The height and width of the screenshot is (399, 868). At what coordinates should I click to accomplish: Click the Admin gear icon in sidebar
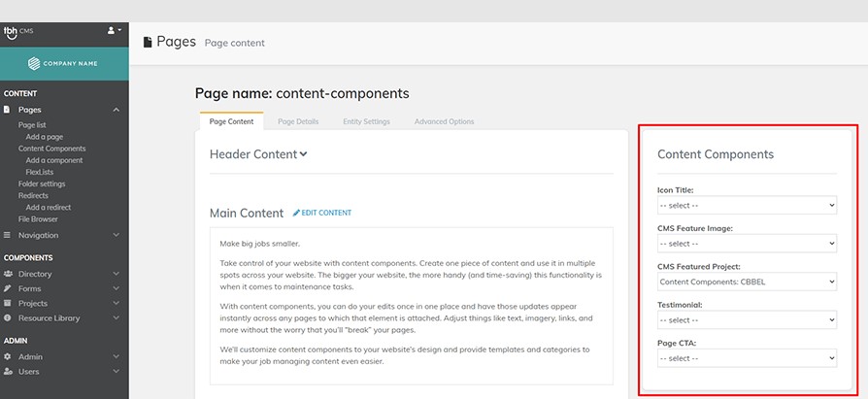8,357
